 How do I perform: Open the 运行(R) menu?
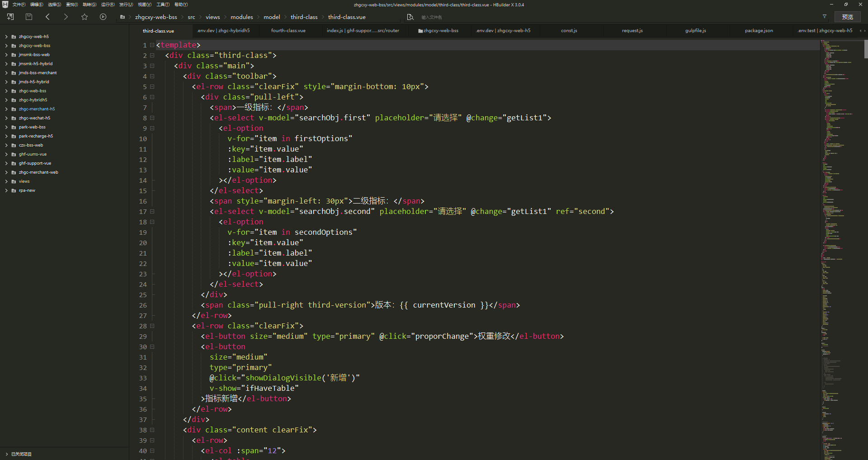coord(108,5)
